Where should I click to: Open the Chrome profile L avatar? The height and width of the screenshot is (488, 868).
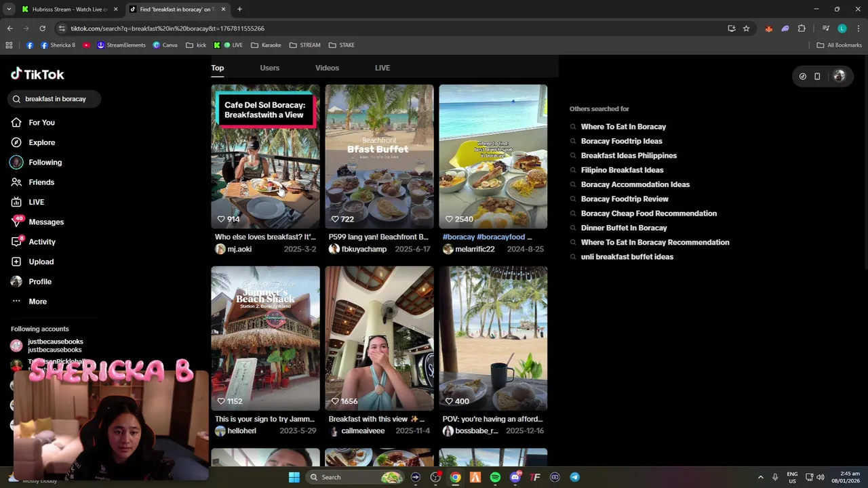coord(842,28)
